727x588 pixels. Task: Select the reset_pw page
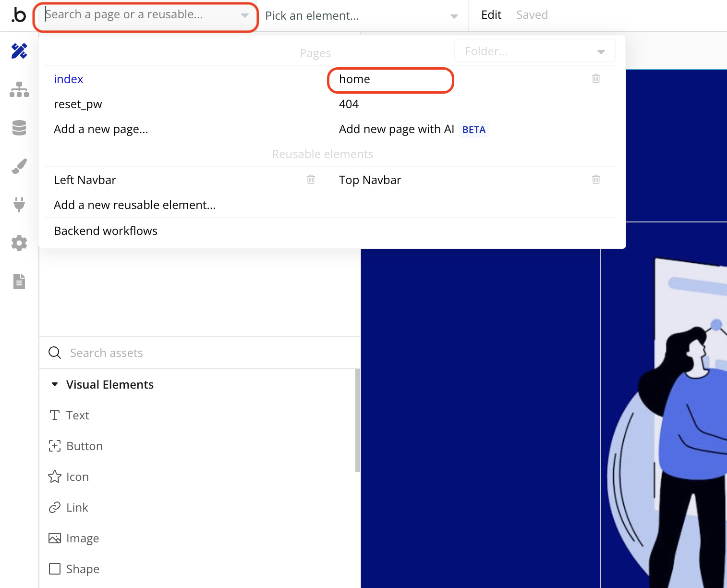click(78, 104)
